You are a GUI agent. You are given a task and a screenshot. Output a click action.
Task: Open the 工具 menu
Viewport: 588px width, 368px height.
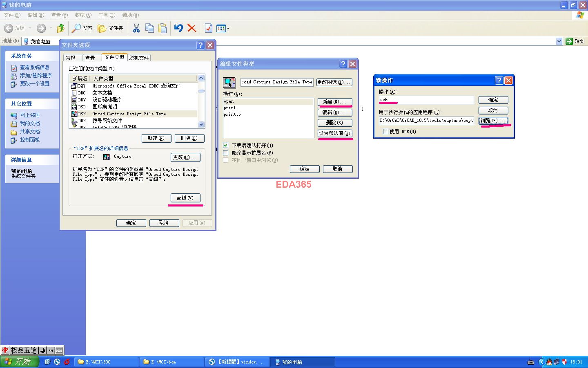pos(107,15)
